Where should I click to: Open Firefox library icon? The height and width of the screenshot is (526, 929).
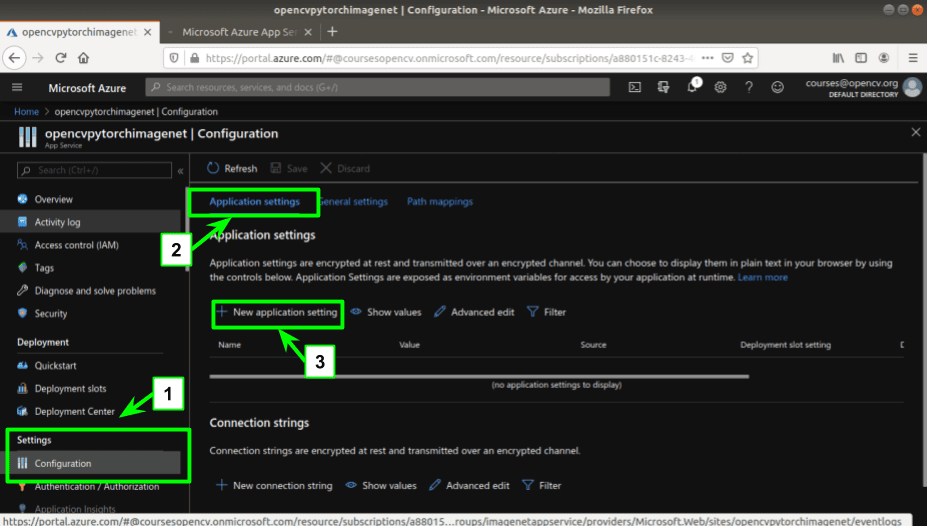pyautogui.click(x=838, y=58)
